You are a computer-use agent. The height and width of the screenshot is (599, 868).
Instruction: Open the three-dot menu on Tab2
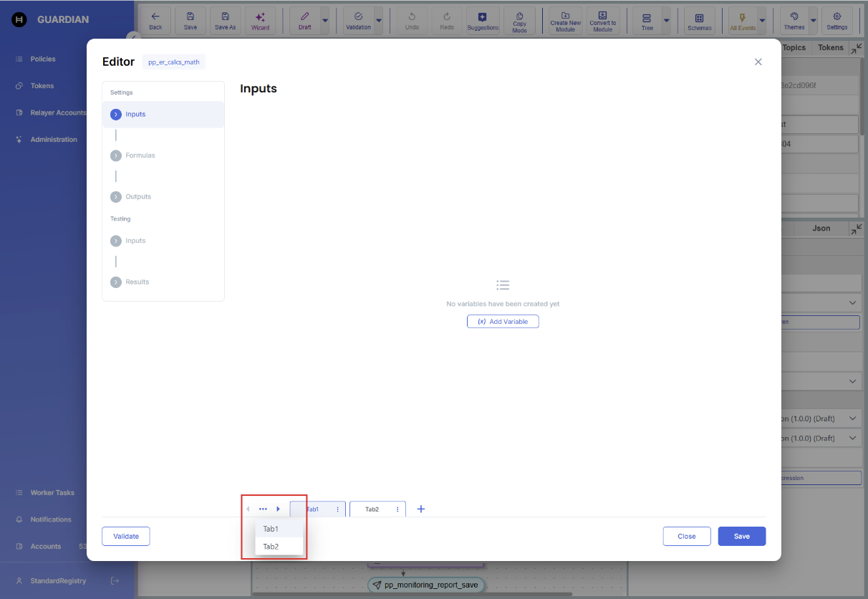click(x=397, y=509)
